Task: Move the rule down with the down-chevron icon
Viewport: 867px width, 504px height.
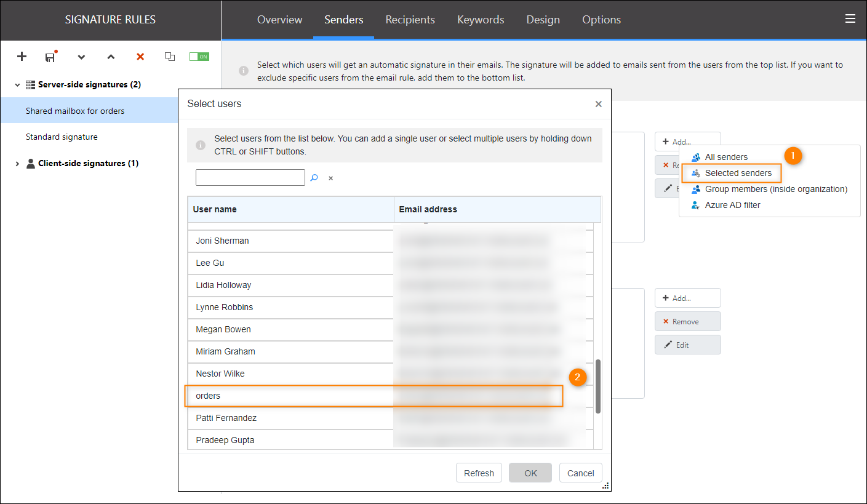Action: [x=81, y=57]
